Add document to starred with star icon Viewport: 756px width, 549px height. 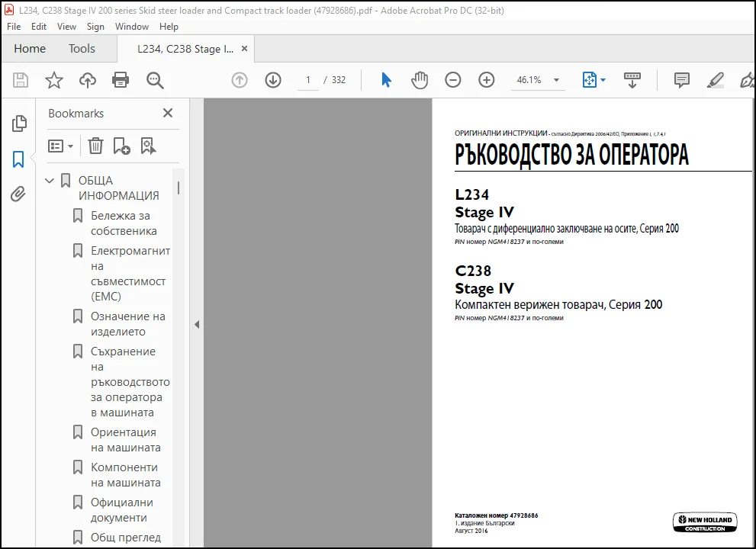pos(54,80)
